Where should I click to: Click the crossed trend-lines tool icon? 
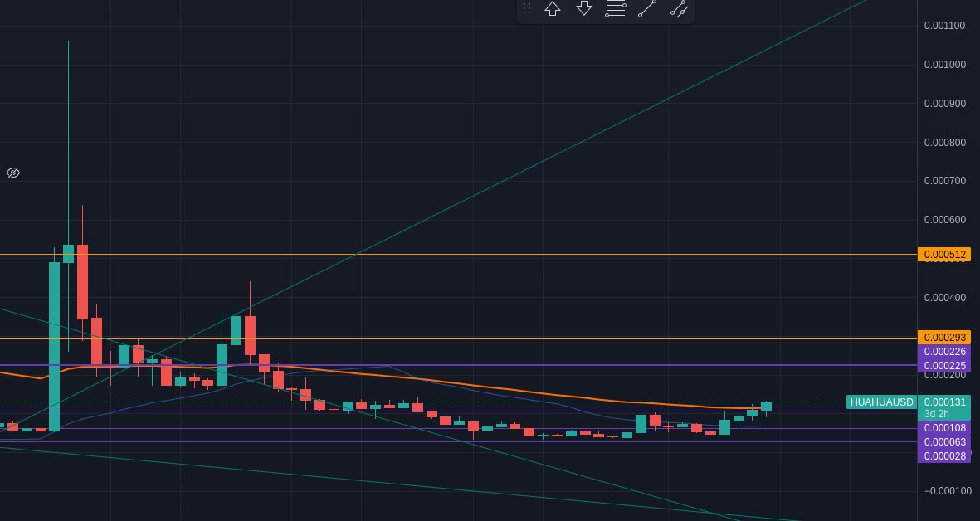click(x=680, y=8)
